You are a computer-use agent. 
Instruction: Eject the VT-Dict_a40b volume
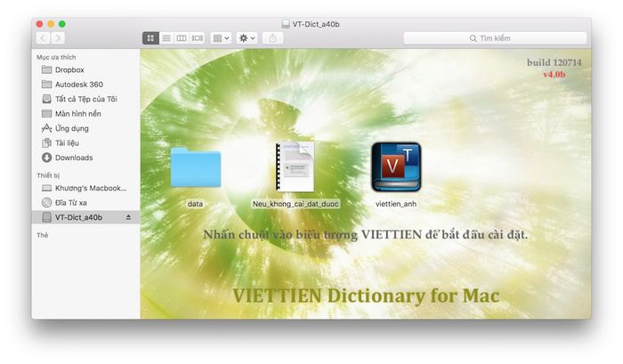click(x=128, y=217)
